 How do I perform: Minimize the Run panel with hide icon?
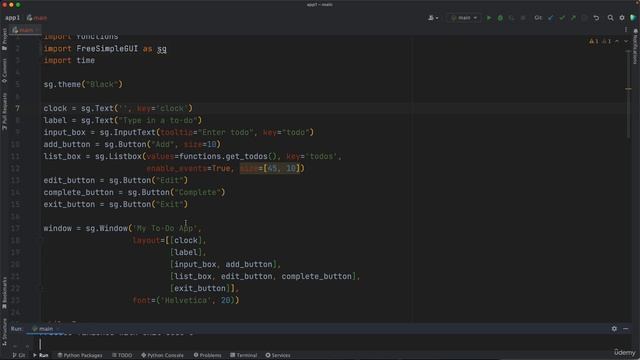(626, 329)
